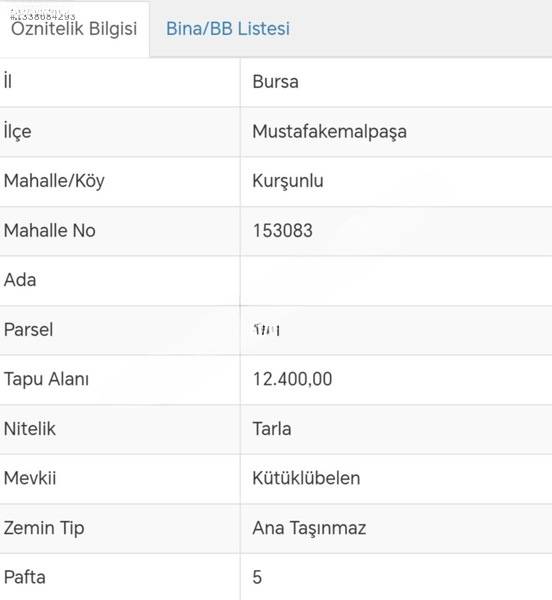
Task: Click the Mahalle/Köy row label
Action: pyautogui.click(x=54, y=181)
